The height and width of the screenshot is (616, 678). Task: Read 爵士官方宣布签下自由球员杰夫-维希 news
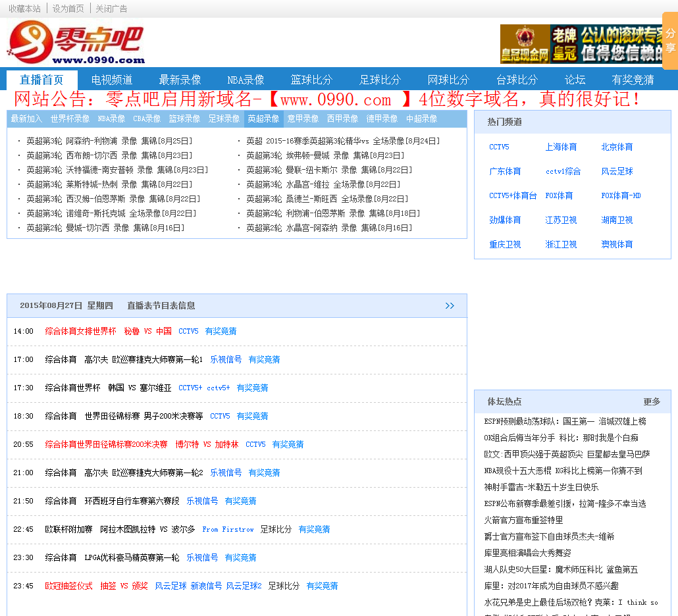click(549, 537)
